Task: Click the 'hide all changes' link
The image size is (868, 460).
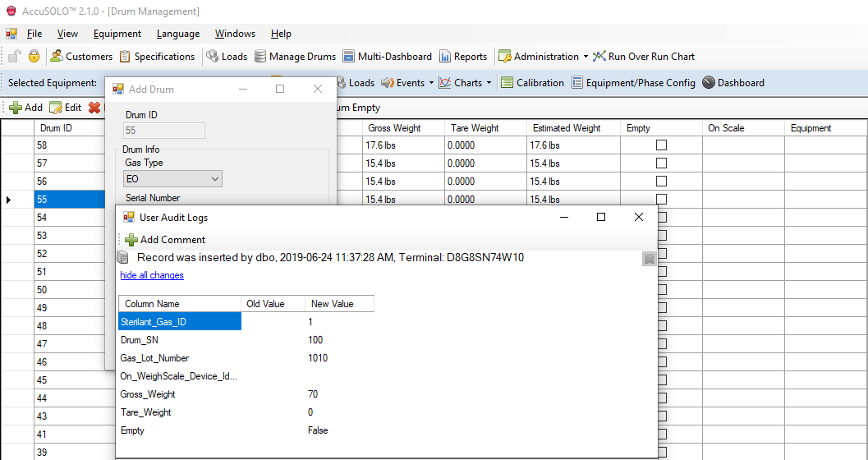Action: (152, 275)
